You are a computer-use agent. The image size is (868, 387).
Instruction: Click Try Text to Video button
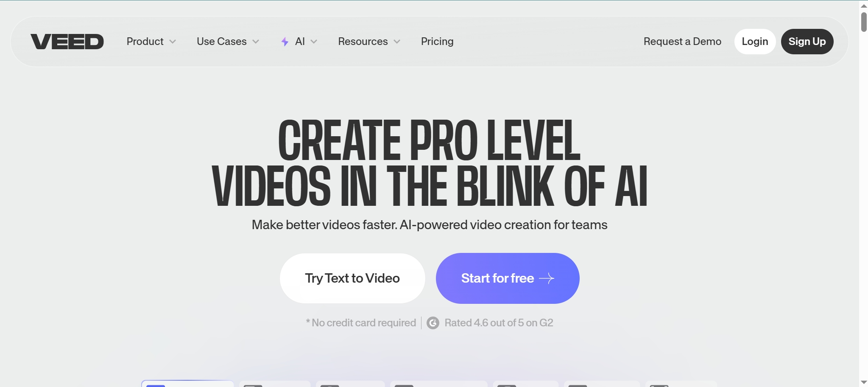coord(352,278)
